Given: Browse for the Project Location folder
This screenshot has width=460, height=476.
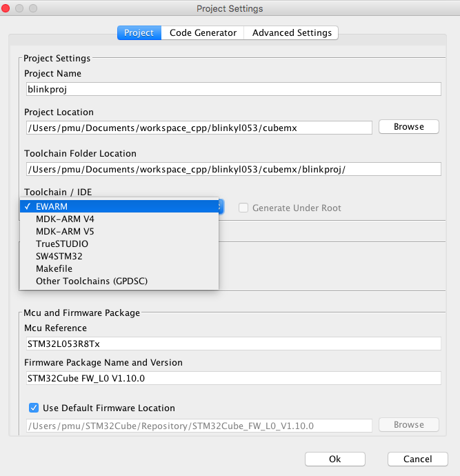Looking at the screenshot, I should (x=408, y=127).
